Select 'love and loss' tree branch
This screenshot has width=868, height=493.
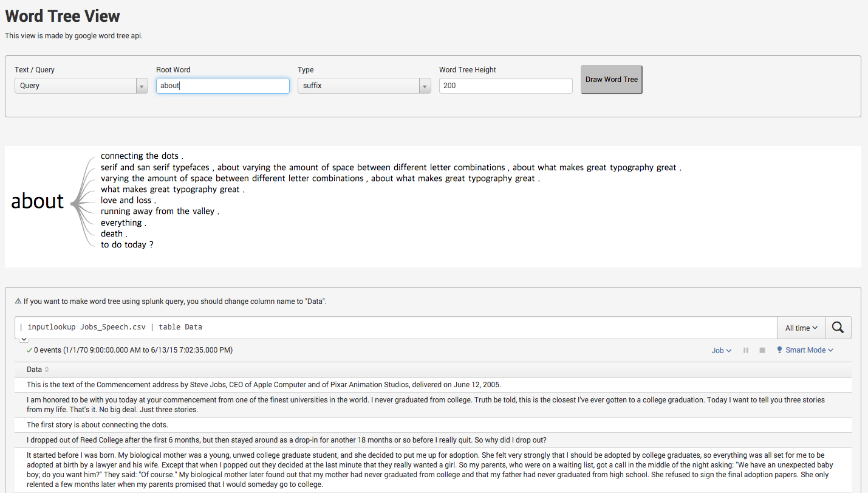(x=128, y=201)
